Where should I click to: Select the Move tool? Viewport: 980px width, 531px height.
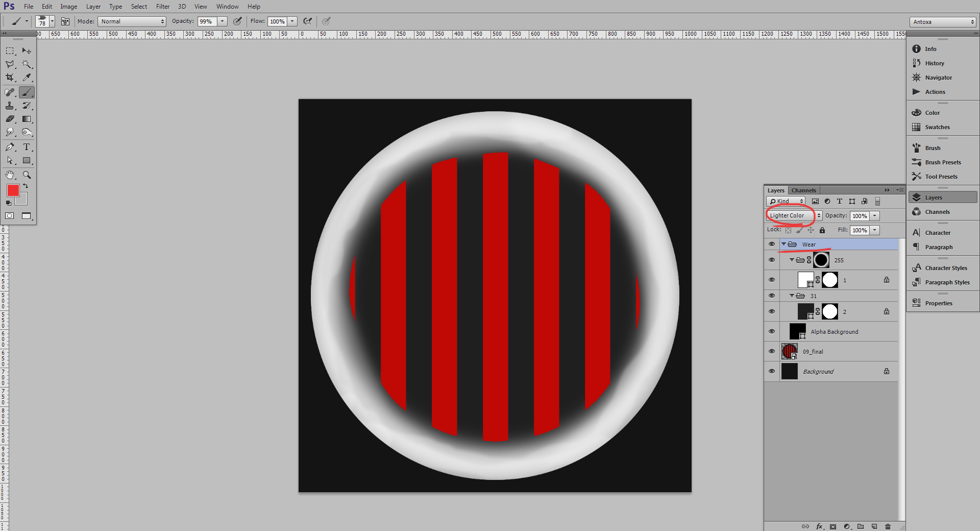(27, 51)
